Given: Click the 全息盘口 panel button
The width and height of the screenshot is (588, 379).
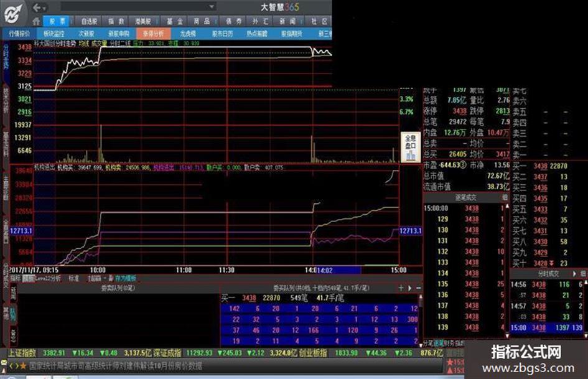Looking at the screenshot, I should point(411,147).
